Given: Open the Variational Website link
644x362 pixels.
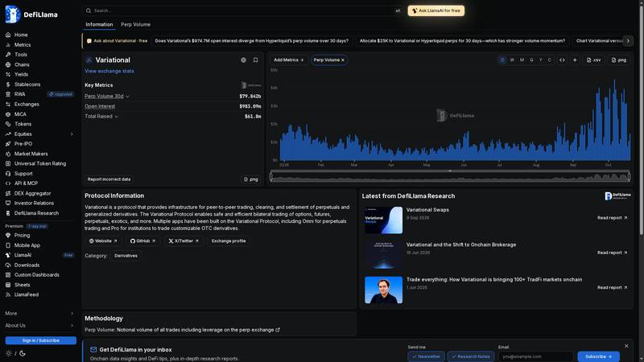Looking at the screenshot, I should click(103, 241).
